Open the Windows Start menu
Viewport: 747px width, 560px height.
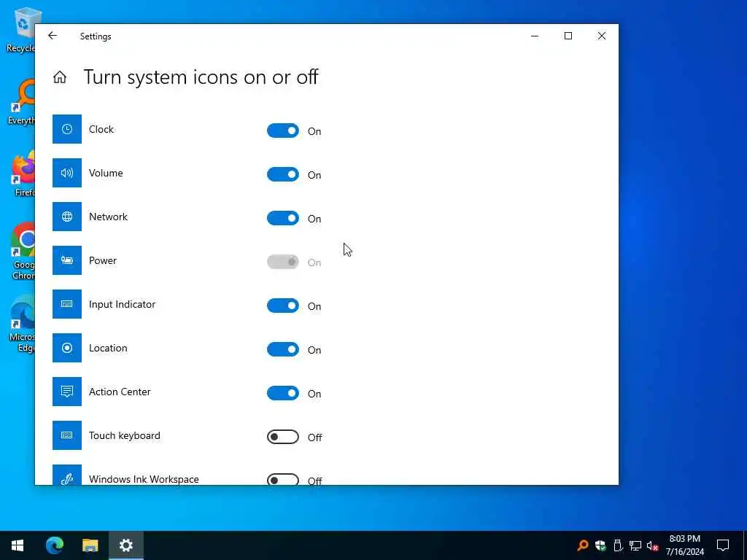(18, 545)
